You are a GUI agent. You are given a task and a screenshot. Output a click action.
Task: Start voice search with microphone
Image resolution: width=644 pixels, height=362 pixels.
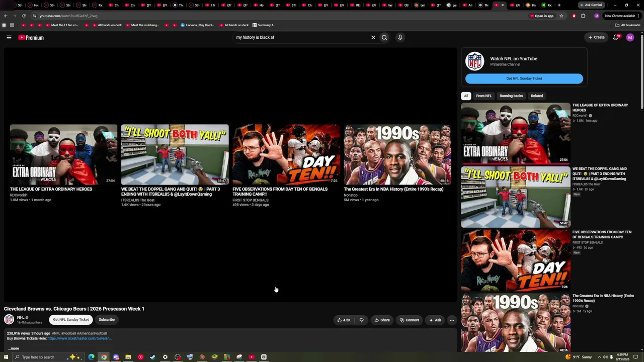400,37
